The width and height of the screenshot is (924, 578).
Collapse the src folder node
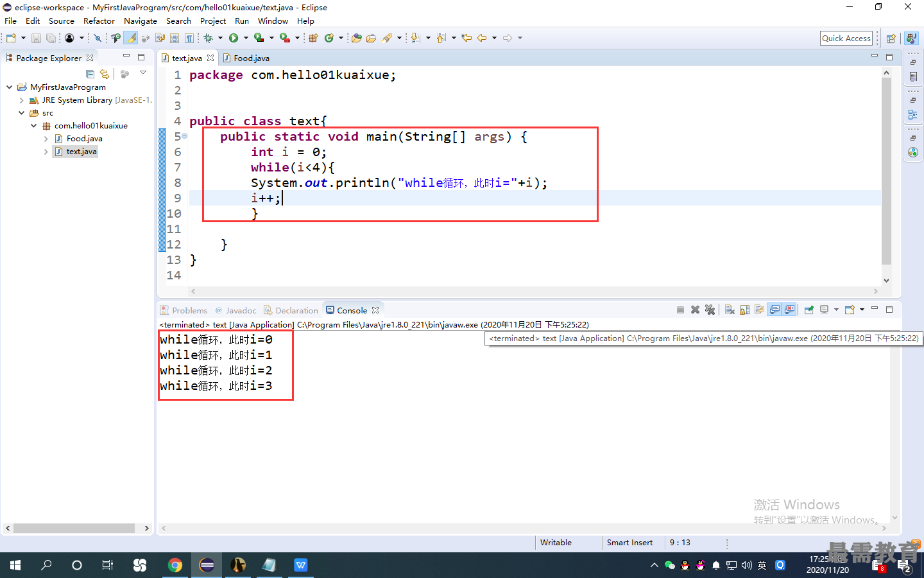(x=21, y=112)
